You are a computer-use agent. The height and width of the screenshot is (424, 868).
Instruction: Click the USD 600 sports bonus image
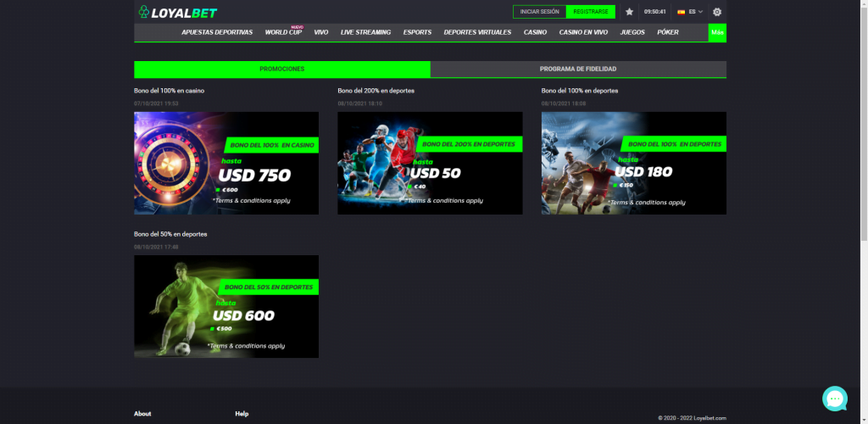226,306
